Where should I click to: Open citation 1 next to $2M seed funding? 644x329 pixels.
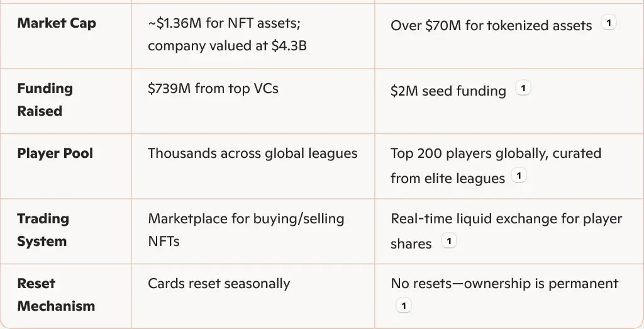[523, 88]
